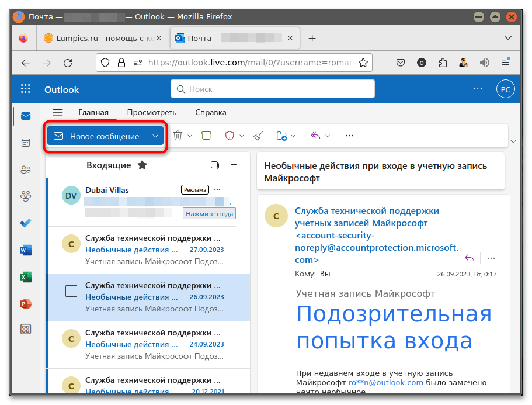Click the Новое сообщение button

click(97, 136)
